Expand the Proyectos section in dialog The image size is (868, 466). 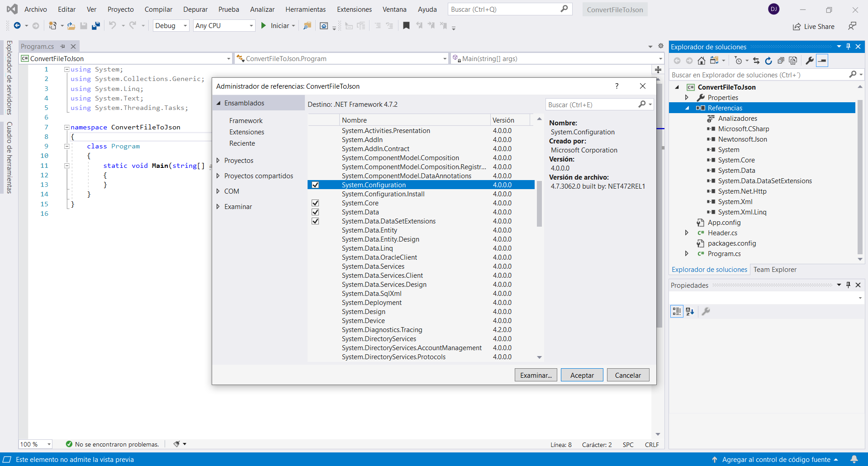218,161
